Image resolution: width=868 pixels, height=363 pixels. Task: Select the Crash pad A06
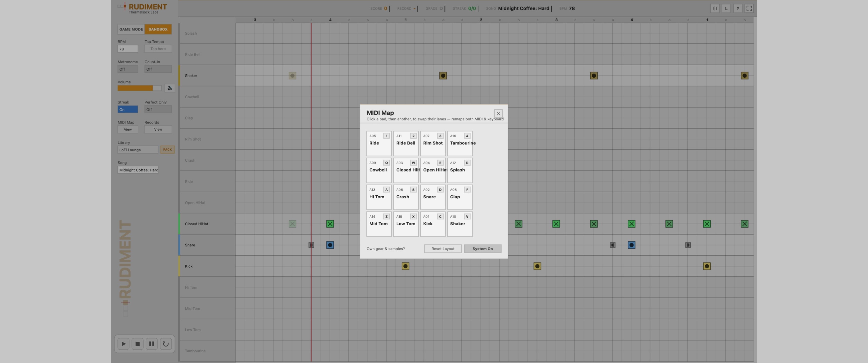click(x=406, y=197)
